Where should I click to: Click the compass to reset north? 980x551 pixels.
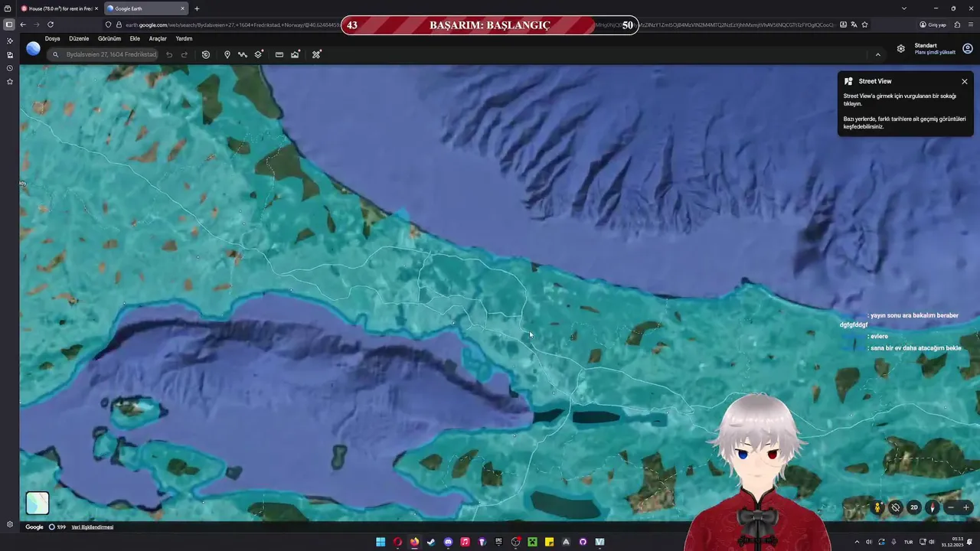click(x=933, y=507)
